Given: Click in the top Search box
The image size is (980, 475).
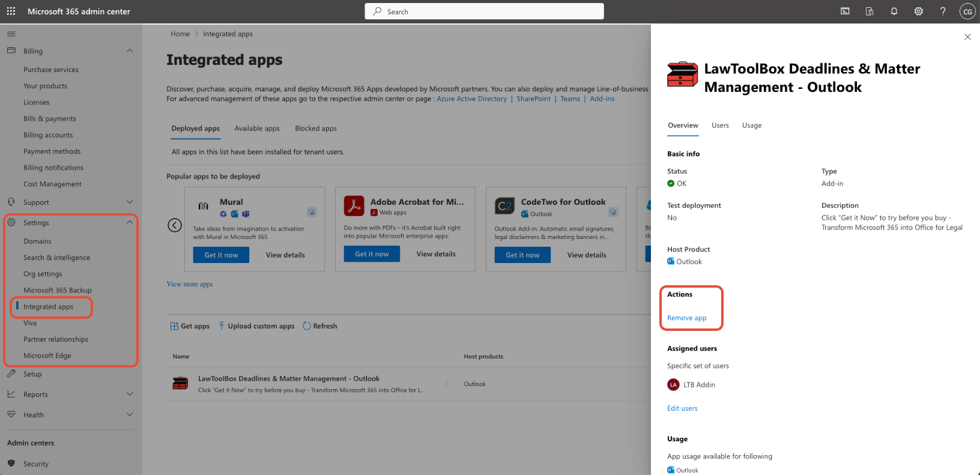Looking at the screenshot, I should pyautogui.click(x=484, y=11).
